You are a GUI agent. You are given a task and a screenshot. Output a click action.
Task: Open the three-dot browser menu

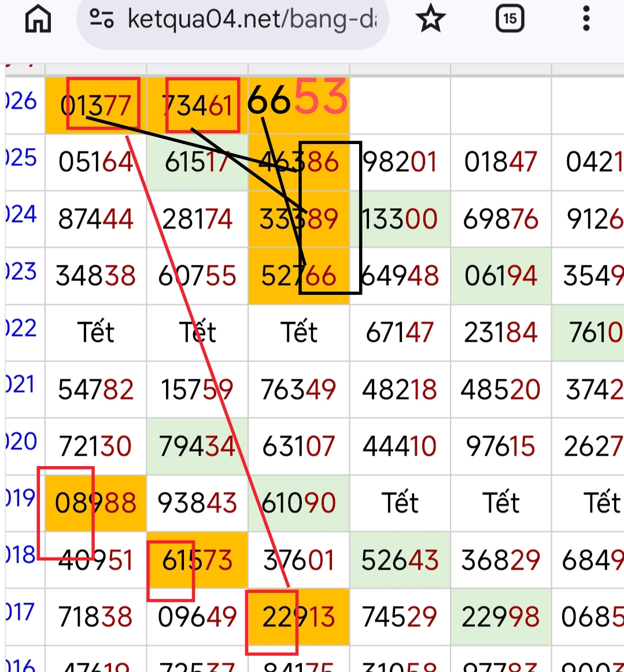pos(586,19)
